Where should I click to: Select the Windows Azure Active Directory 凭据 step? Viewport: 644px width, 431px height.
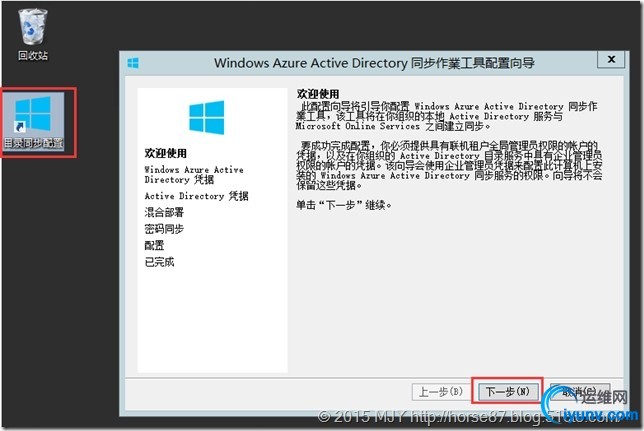194,175
